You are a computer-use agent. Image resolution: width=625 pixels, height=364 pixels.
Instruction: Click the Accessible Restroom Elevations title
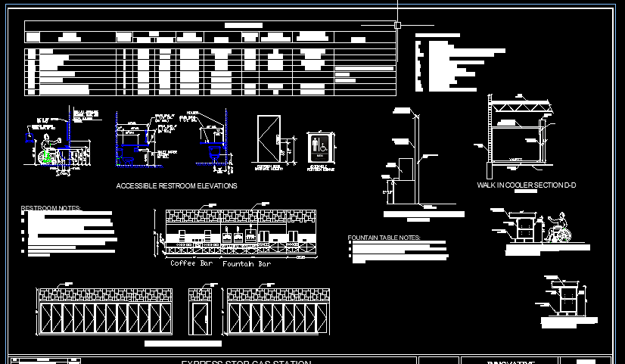click(x=176, y=185)
